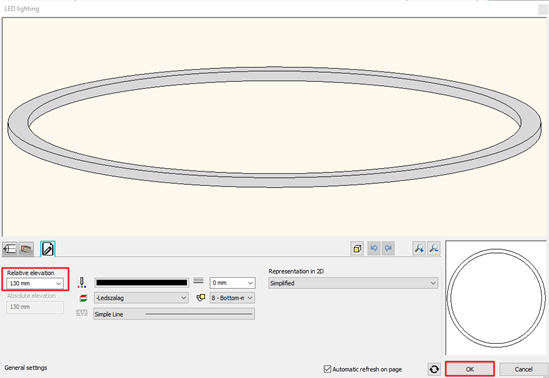Select the active pencil page tab
Viewport: 549px width, 378px height.
pos(48,249)
